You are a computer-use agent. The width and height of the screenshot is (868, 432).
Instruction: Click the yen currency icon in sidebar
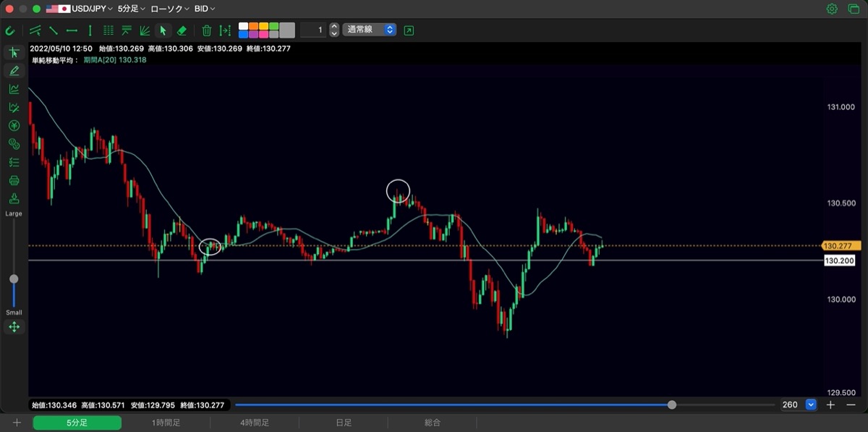pos(14,125)
